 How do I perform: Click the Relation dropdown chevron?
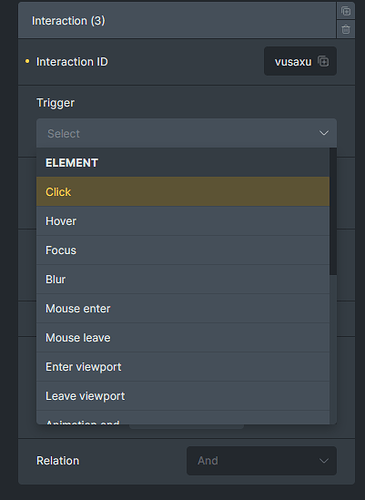click(x=324, y=461)
